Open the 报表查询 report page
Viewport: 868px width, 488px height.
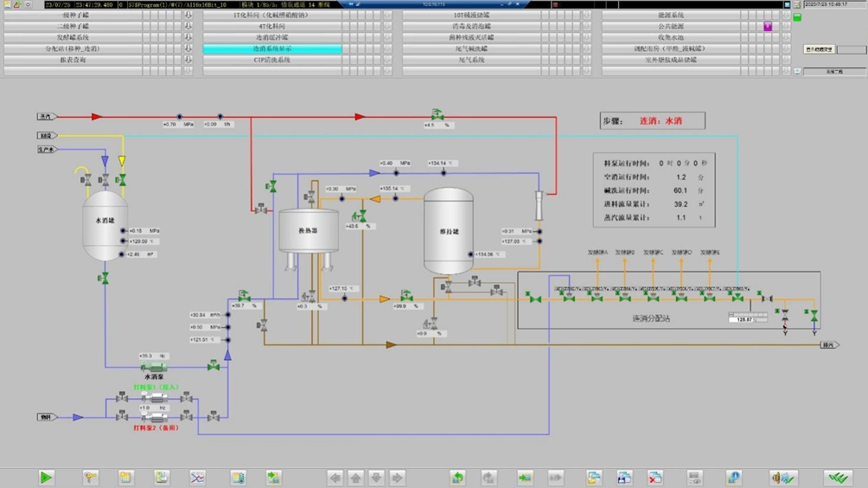pos(73,61)
